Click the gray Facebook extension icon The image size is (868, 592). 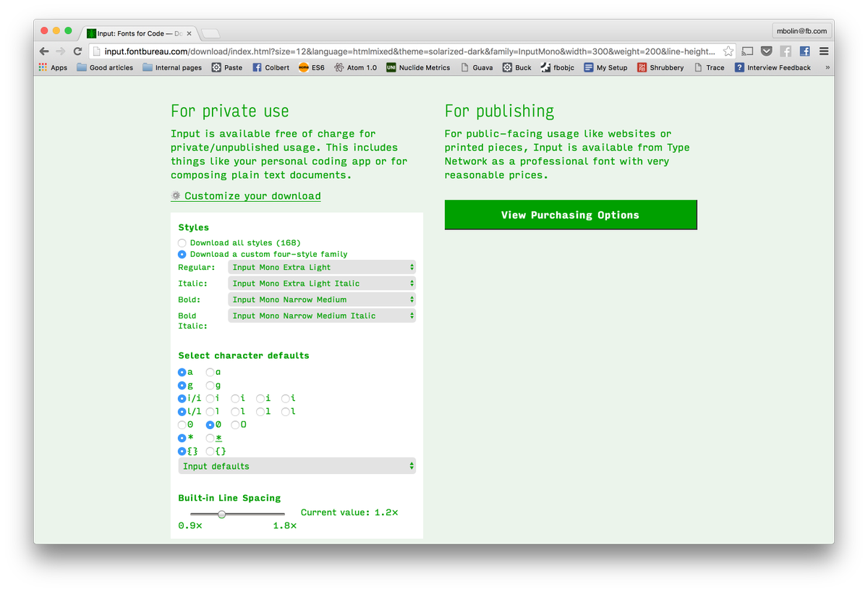tap(786, 51)
